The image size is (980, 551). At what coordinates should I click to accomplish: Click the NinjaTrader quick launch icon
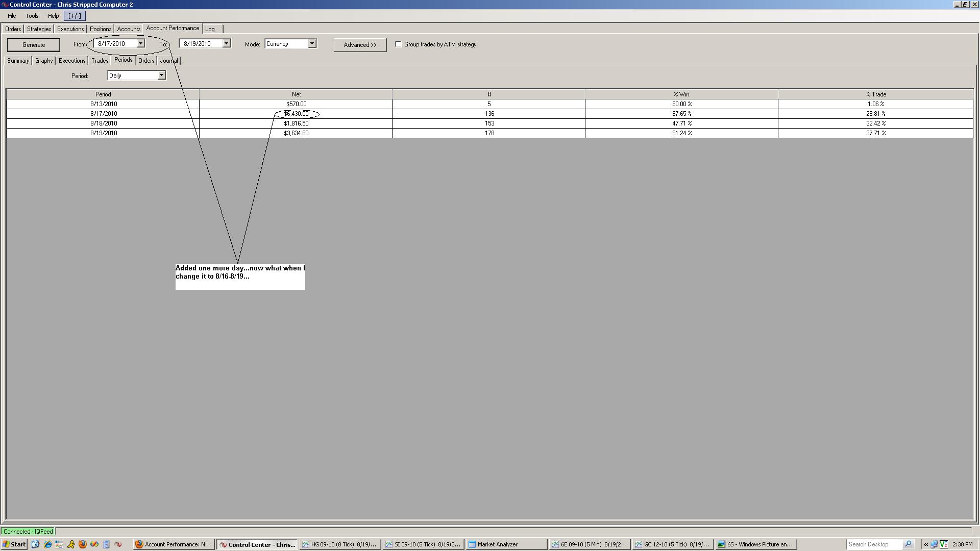pyautogui.click(x=118, y=544)
